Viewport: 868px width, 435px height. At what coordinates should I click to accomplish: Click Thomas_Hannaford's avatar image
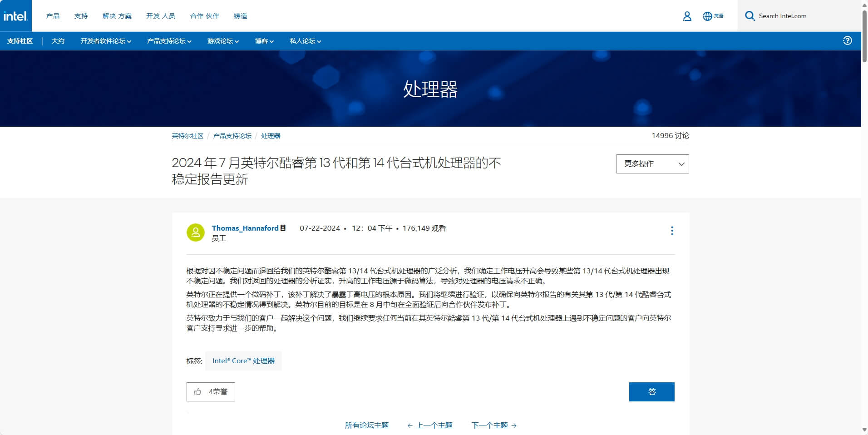[x=196, y=232]
